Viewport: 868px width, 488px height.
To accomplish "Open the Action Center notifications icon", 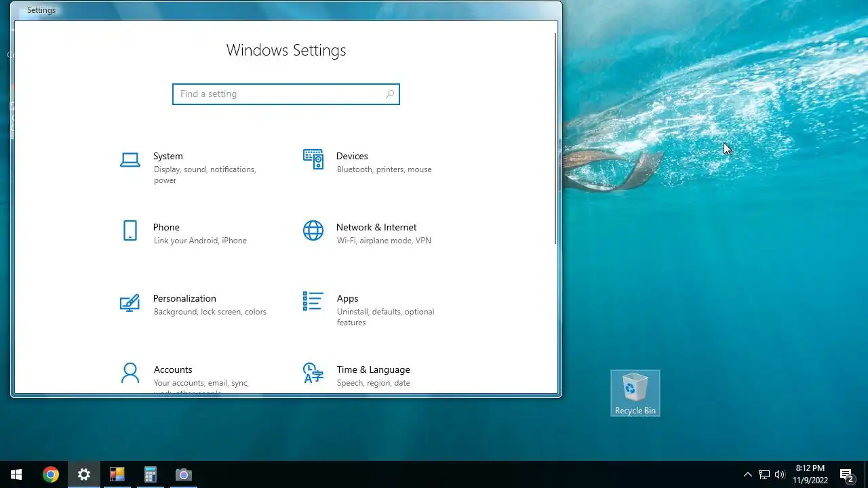I will [846, 474].
